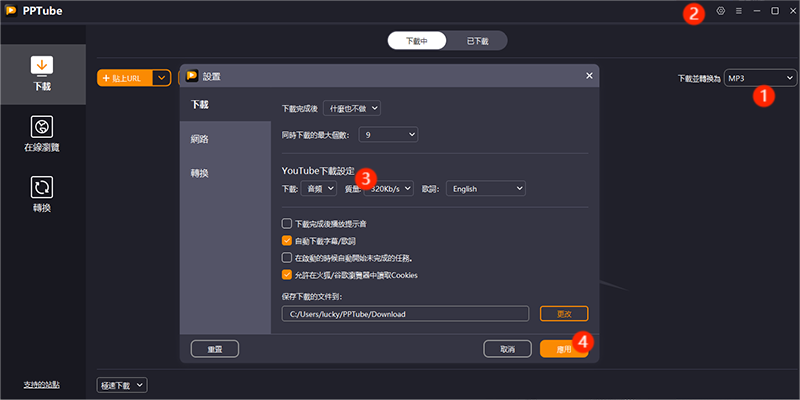800x400 pixels.
Task: Switch to the Downloaded tab (已下載)
Action: pos(477,41)
